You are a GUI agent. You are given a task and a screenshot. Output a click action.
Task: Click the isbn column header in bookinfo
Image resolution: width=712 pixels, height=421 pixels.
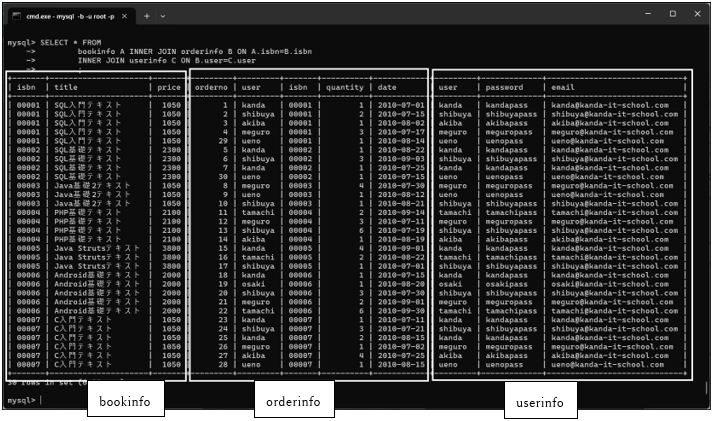click(x=26, y=88)
